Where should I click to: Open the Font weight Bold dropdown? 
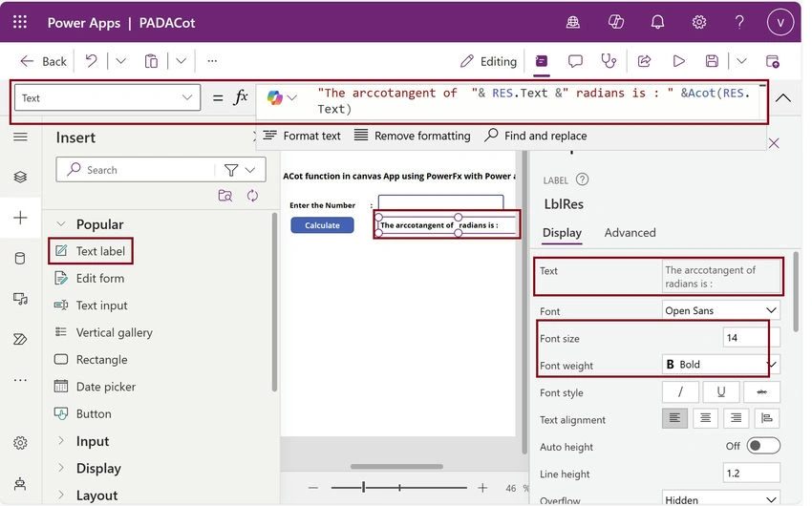[720, 365]
